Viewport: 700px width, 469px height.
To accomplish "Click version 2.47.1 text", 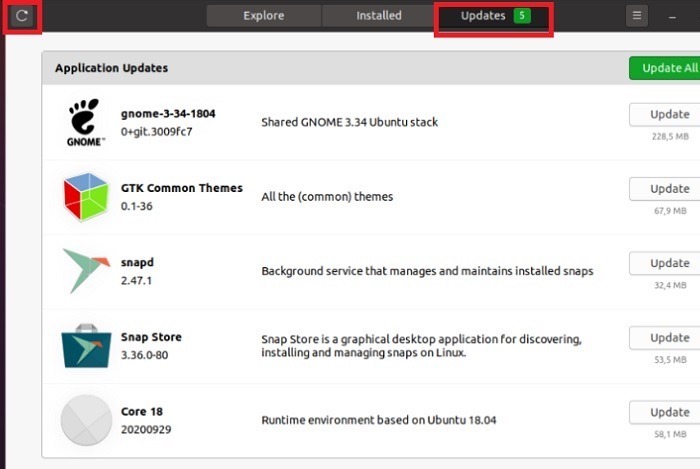I will pyautogui.click(x=136, y=281).
